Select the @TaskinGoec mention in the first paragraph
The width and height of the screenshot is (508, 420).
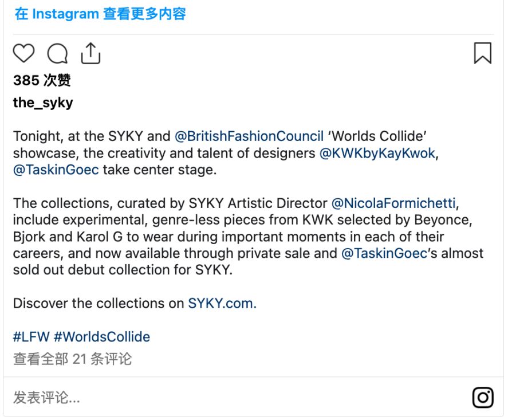click(54, 170)
